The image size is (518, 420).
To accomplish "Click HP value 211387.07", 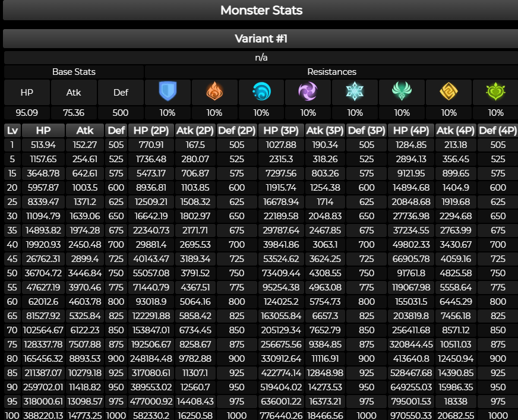I will [43, 372].
